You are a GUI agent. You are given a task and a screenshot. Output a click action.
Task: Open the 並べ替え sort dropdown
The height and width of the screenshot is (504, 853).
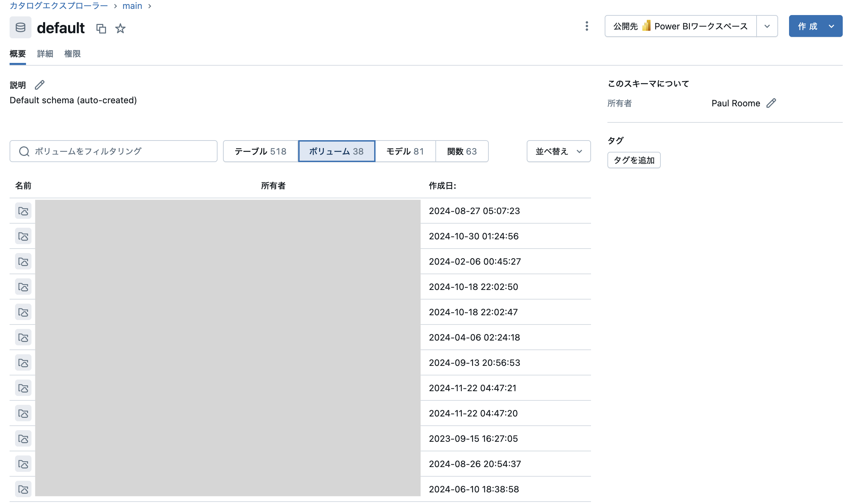coord(558,151)
